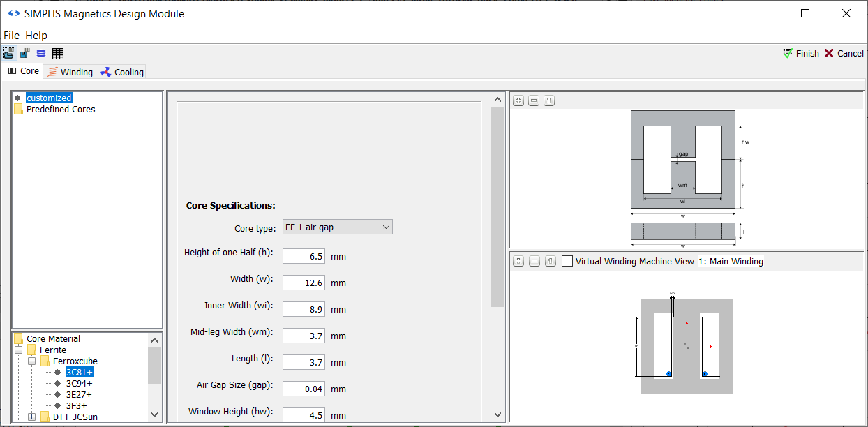Zoom in on the core dimension drawing
This screenshot has height=427, width=868.
(518, 101)
